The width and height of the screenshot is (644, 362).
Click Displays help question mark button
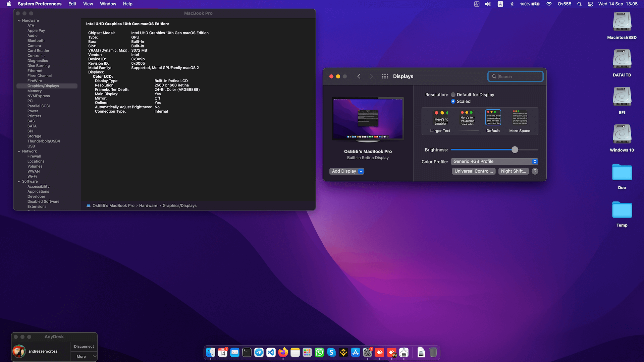pyautogui.click(x=535, y=171)
